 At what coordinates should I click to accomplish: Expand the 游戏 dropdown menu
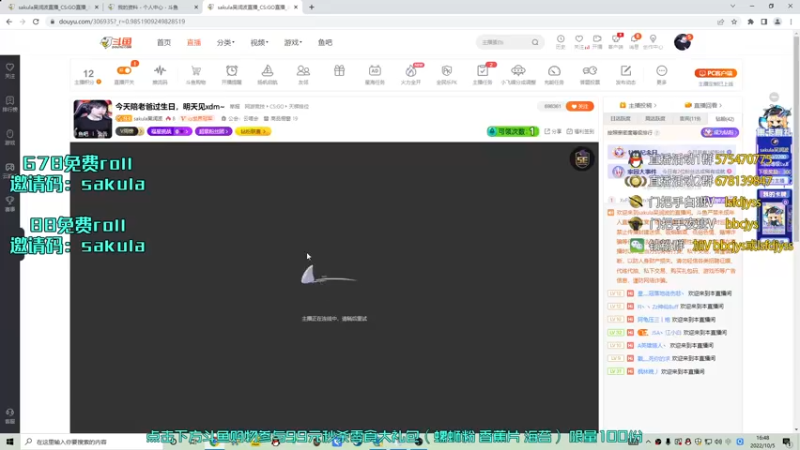click(x=293, y=42)
